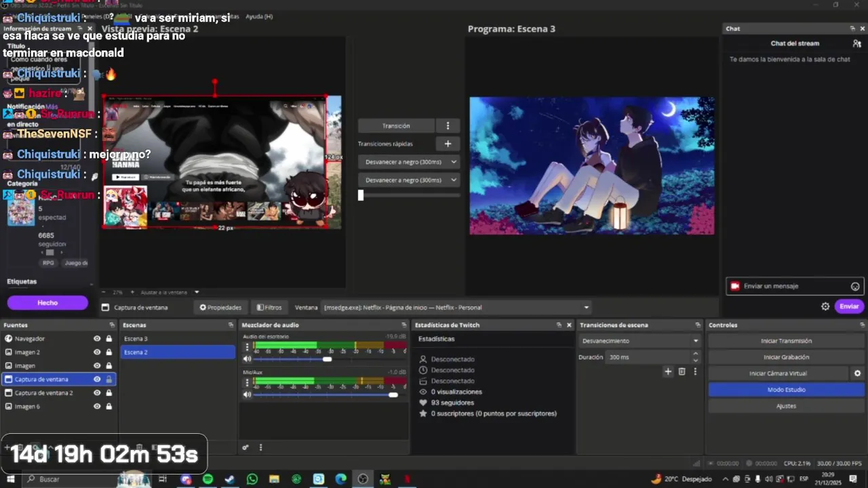Pop out Transiciones de escena dock

[x=698, y=325]
